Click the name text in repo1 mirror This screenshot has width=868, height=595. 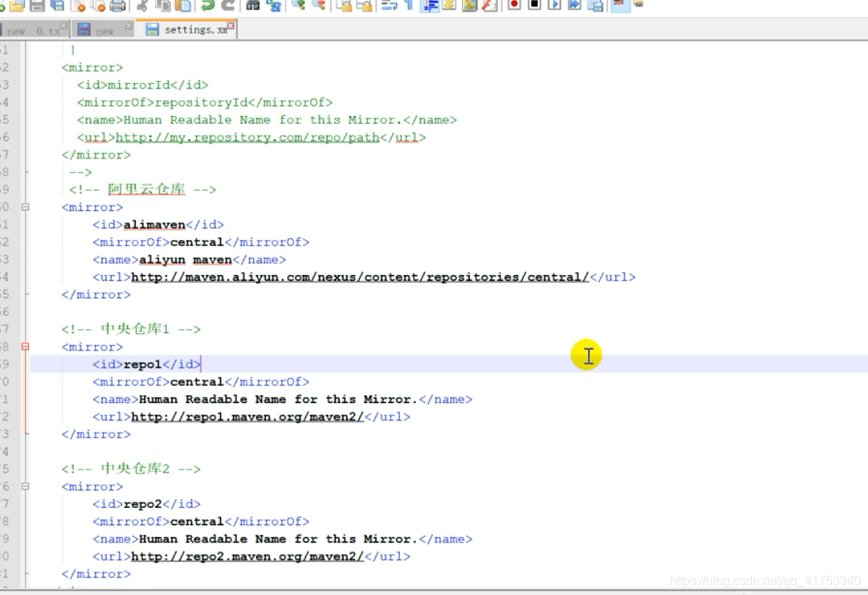(278, 399)
